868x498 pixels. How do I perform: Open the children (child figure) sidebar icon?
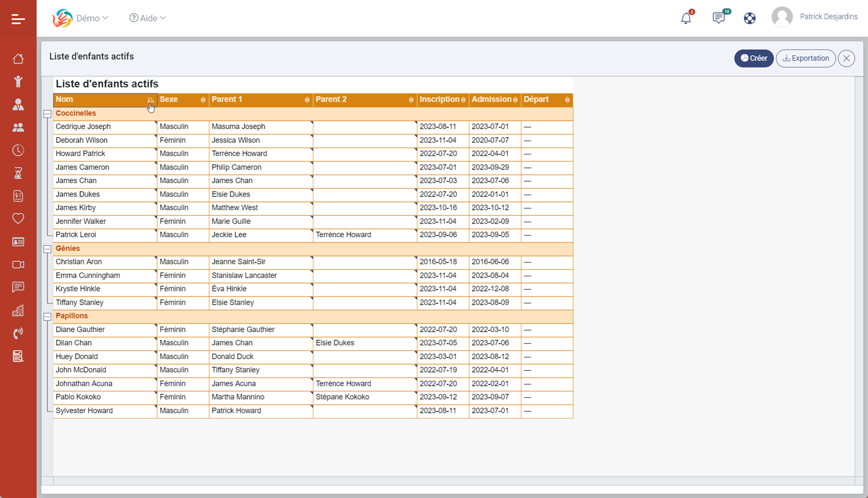click(18, 82)
